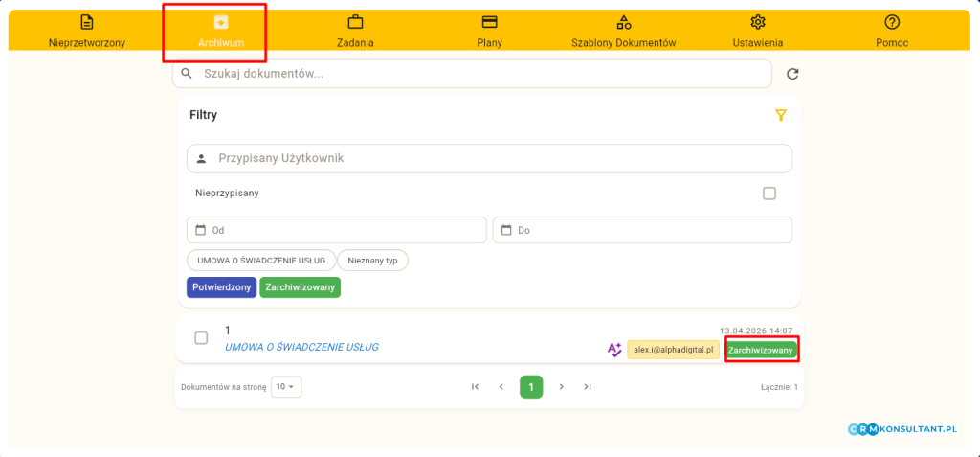Click the purple spell-check icon in document row
Screen dimensions: 980x457
point(614,350)
